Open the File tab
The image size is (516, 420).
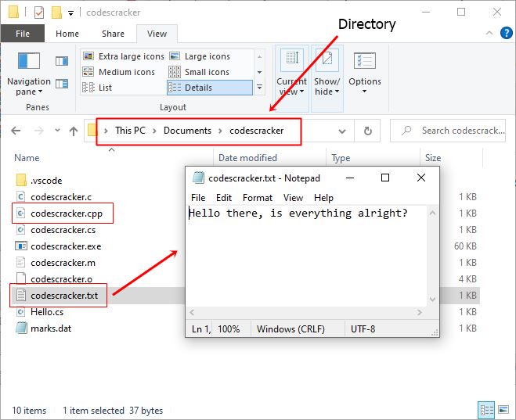coord(23,34)
